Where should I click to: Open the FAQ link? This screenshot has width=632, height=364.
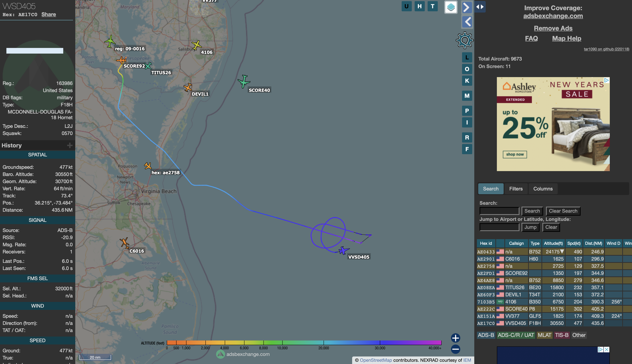click(x=531, y=38)
